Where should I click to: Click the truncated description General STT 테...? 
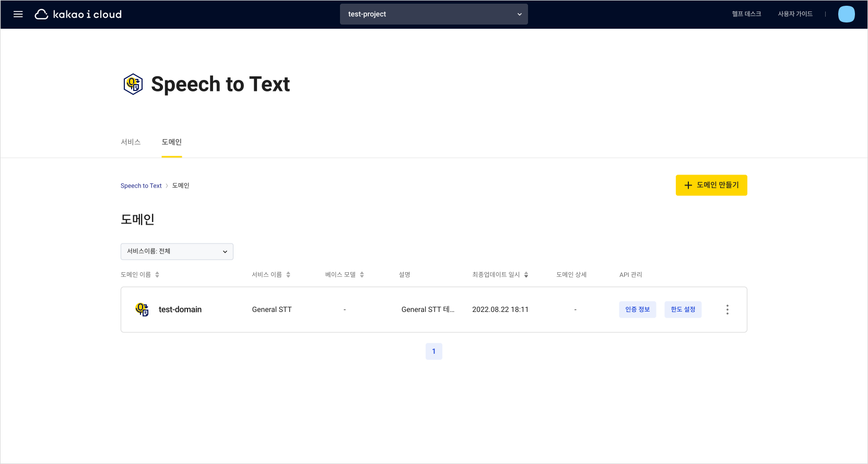tap(428, 309)
